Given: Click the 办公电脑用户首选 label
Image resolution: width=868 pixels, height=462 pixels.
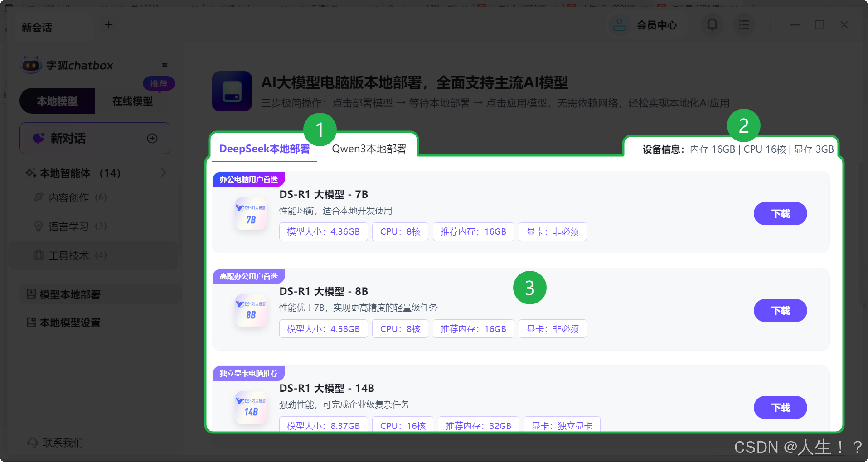Looking at the screenshot, I should pos(248,179).
